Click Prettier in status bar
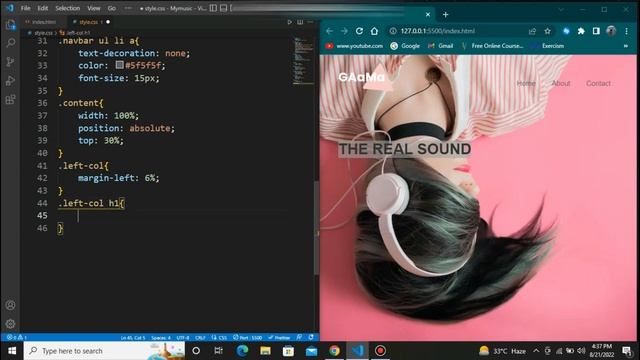This screenshot has height=360, width=640. click(279, 338)
